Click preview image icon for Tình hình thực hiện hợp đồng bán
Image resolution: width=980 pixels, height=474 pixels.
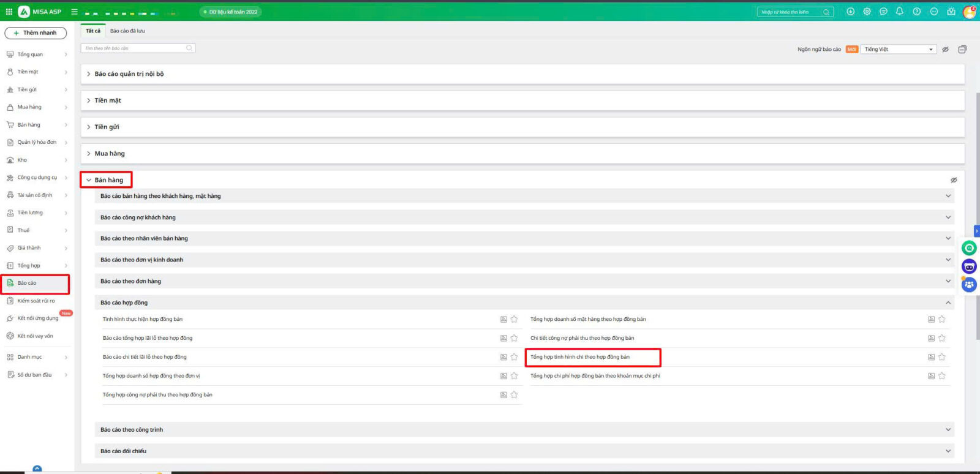point(503,319)
